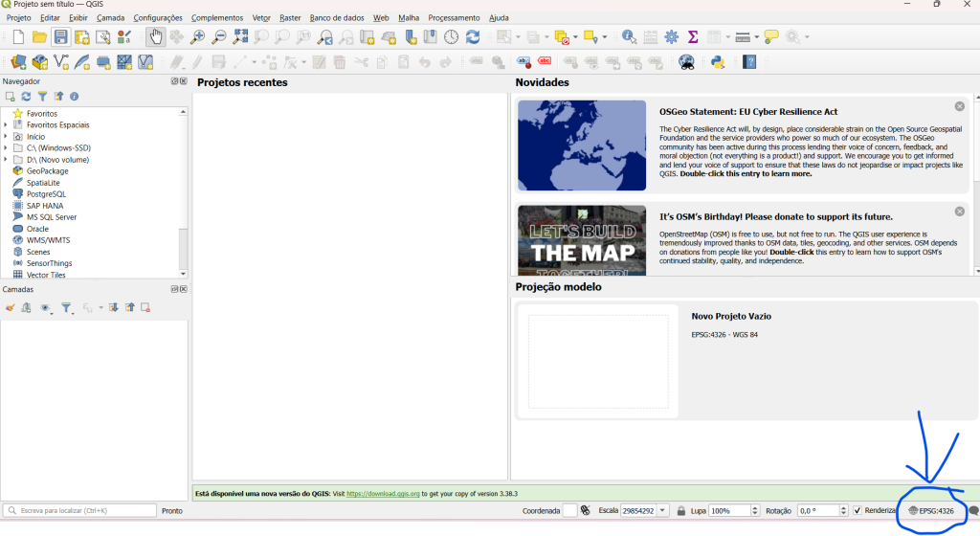This screenshot has width=980, height=536.
Task: Increase the Lupa magnifier value stepper
Action: (755, 507)
